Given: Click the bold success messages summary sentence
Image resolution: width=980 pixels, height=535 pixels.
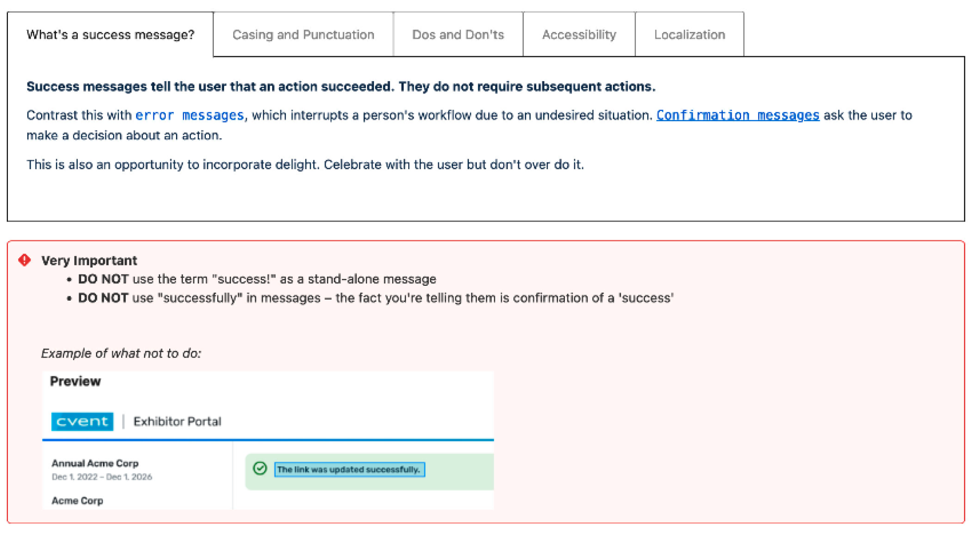Looking at the screenshot, I should pyautogui.click(x=340, y=87).
